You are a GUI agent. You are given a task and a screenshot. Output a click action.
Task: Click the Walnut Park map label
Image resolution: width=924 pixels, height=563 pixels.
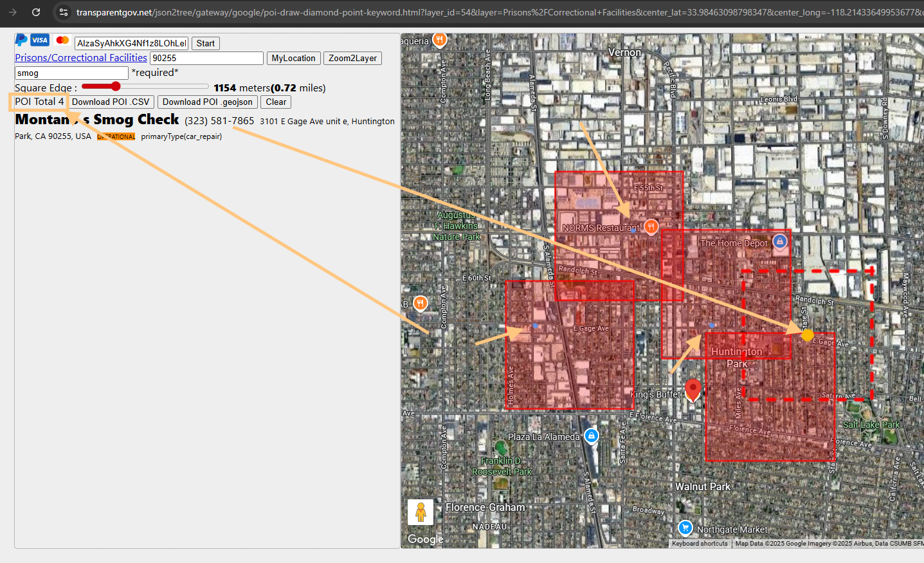(703, 487)
